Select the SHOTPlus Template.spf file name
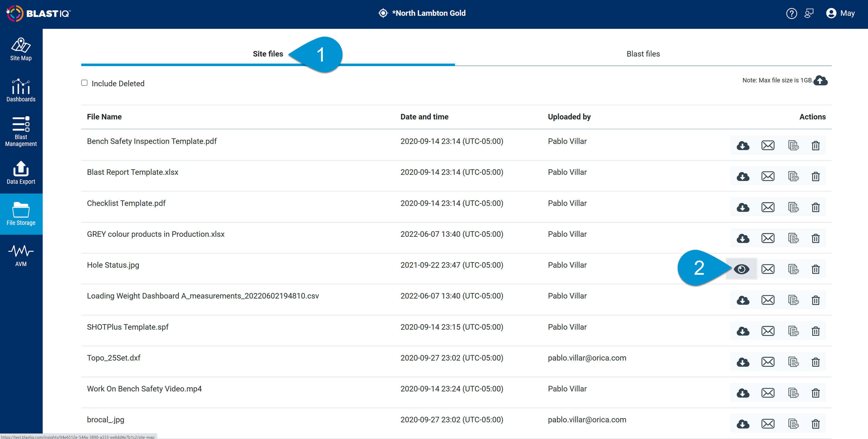 coord(128,327)
